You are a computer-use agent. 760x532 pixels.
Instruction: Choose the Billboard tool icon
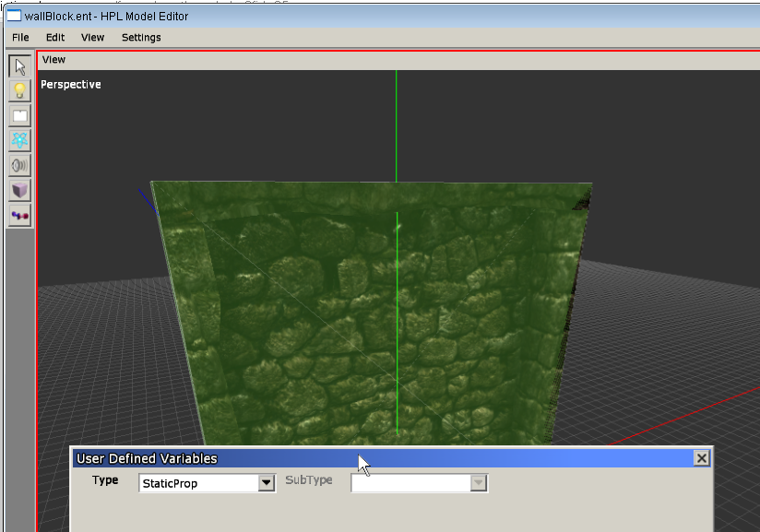pos(19,116)
